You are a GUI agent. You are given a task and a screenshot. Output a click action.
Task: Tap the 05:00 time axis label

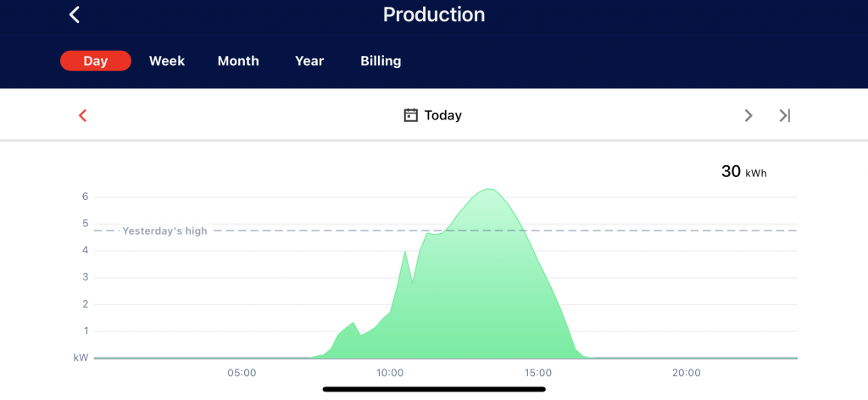[242, 373]
